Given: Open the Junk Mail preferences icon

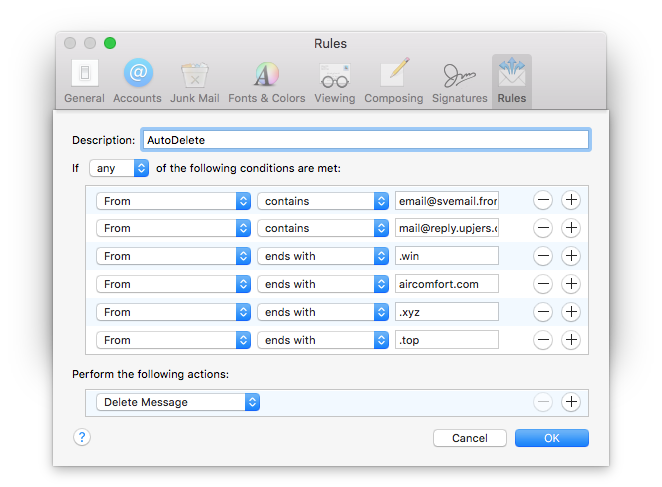Looking at the screenshot, I should [195, 81].
